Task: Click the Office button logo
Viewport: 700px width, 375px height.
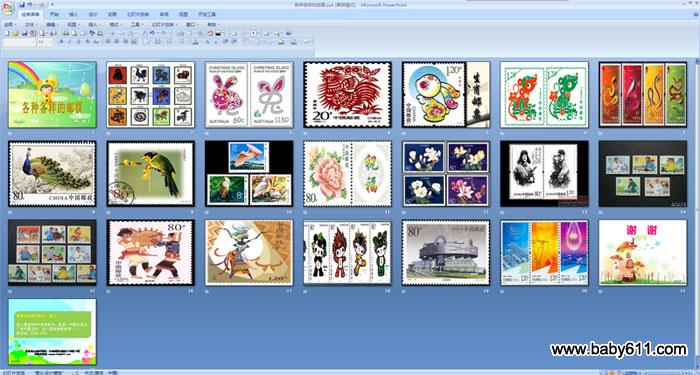Action: pos(8,8)
